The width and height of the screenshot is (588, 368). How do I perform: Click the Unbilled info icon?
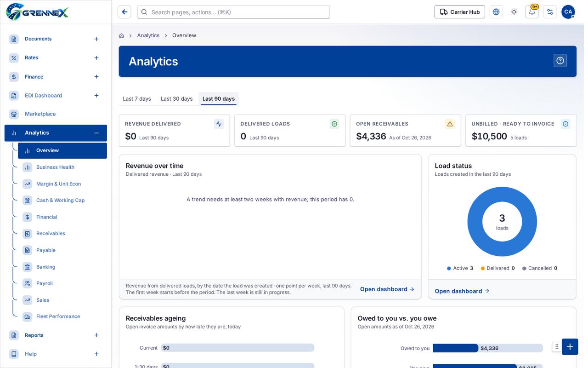565,124
